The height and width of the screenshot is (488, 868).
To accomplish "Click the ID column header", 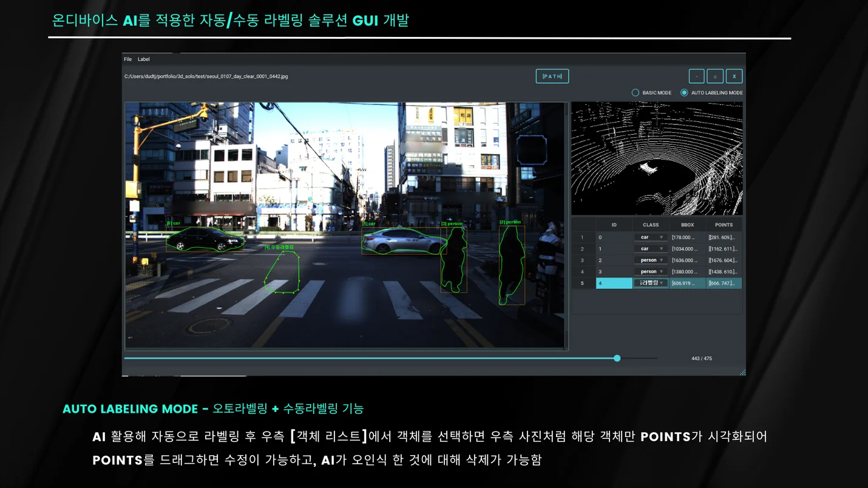I will (614, 225).
